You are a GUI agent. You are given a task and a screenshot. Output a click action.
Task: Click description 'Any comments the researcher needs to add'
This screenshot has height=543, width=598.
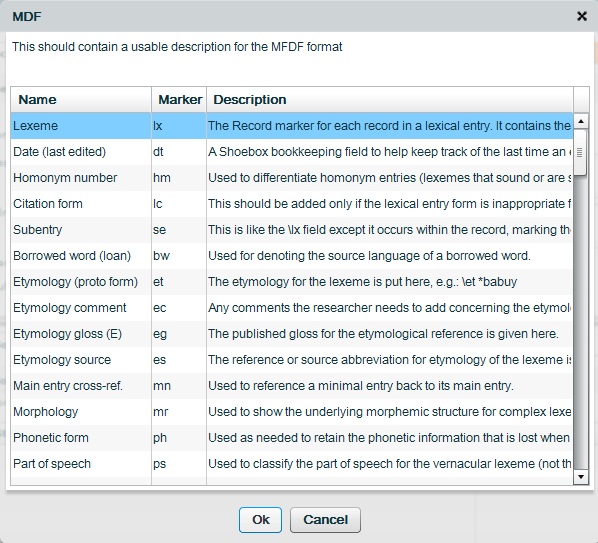[x=390, y=308]
